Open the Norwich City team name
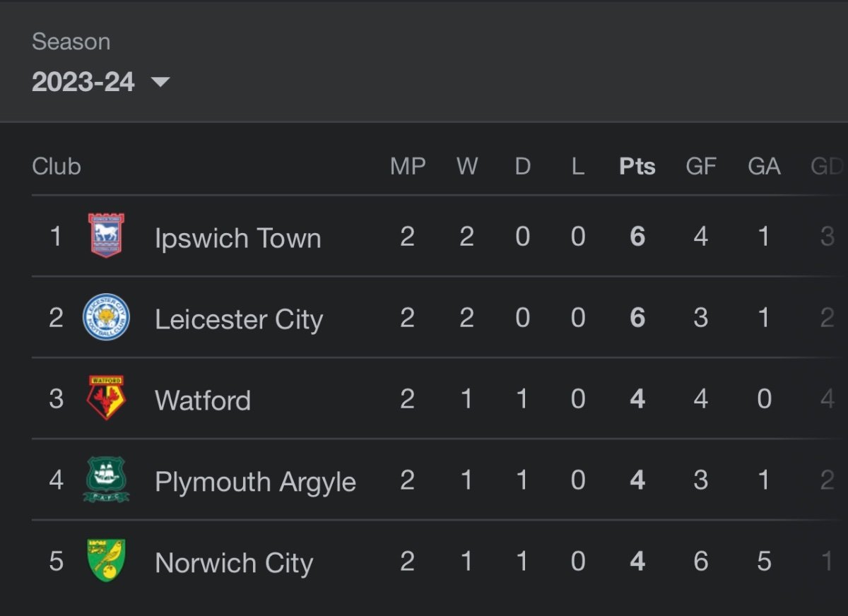848x616 pixels. coord(234,563)
